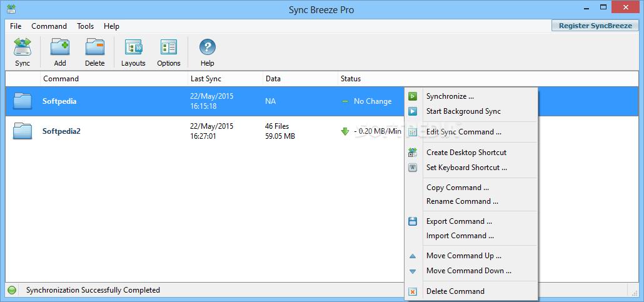This screenshot has height=302, width=644.
Task: Click the Softpedia2 row folder icon
Action: pos(23,131)
